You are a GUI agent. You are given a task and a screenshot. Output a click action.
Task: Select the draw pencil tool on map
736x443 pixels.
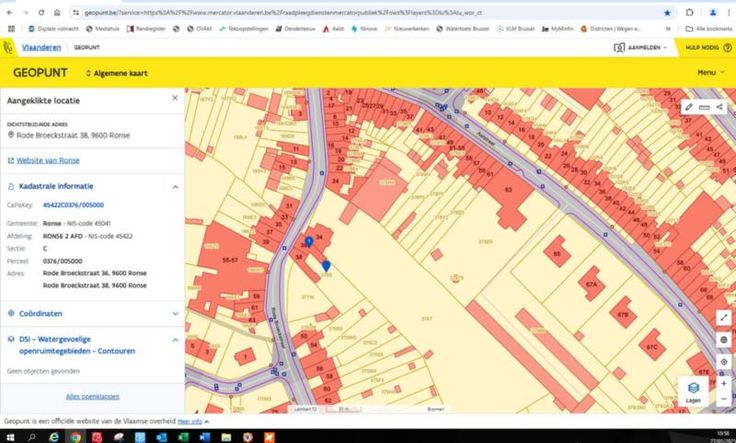coord(688,106)
